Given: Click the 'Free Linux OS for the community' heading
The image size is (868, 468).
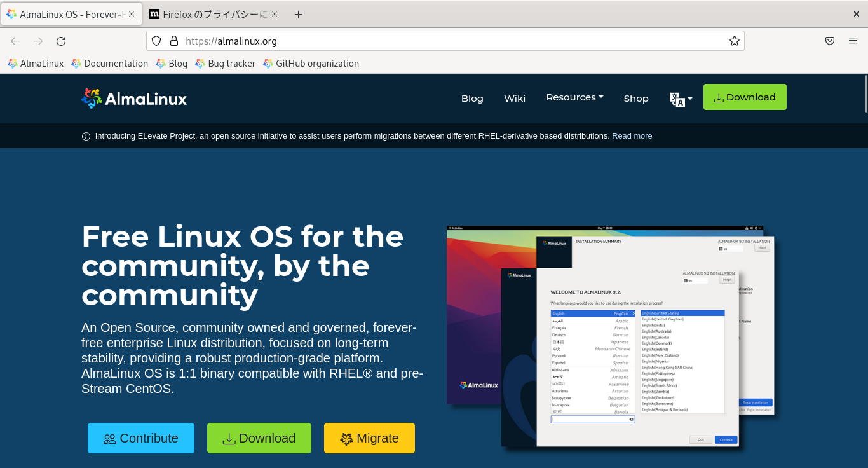Looking at the screenshot, I should tap(243, 266).
